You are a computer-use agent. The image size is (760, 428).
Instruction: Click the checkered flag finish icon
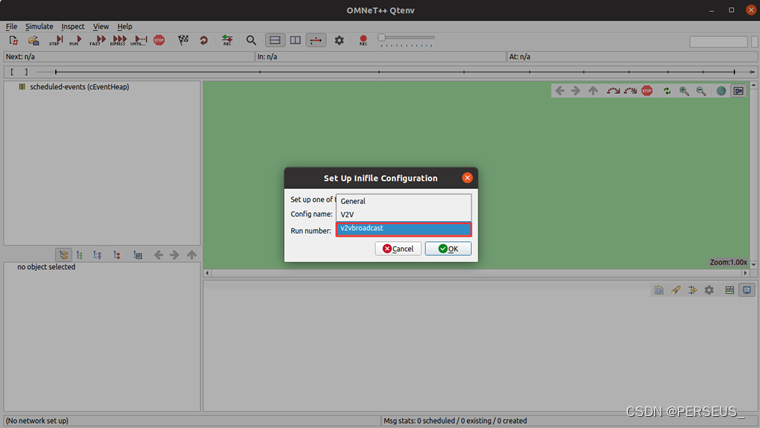pos(183,40)
